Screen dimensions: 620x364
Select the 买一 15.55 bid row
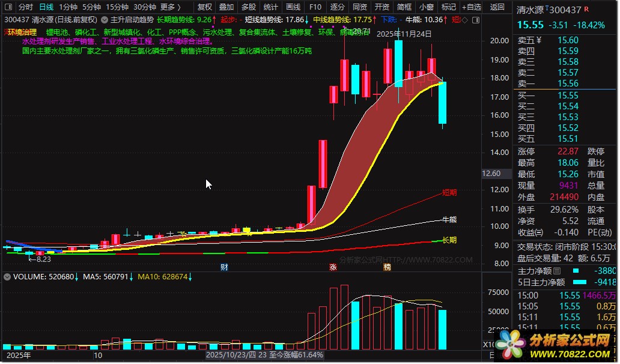(565, 96)
